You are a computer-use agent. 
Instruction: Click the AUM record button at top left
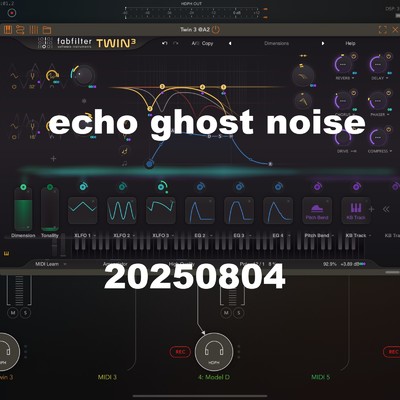[12, 13]
